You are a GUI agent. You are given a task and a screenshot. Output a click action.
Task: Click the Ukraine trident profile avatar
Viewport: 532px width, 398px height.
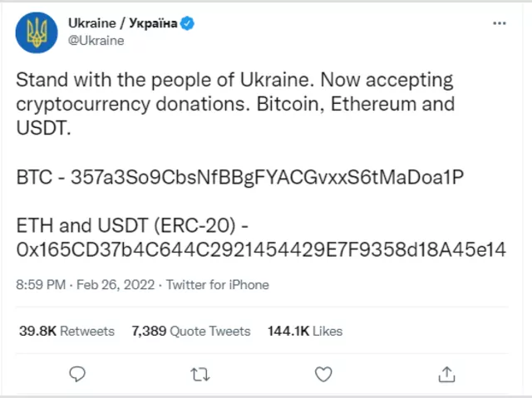pyautogui.click(x=37, y=32)
